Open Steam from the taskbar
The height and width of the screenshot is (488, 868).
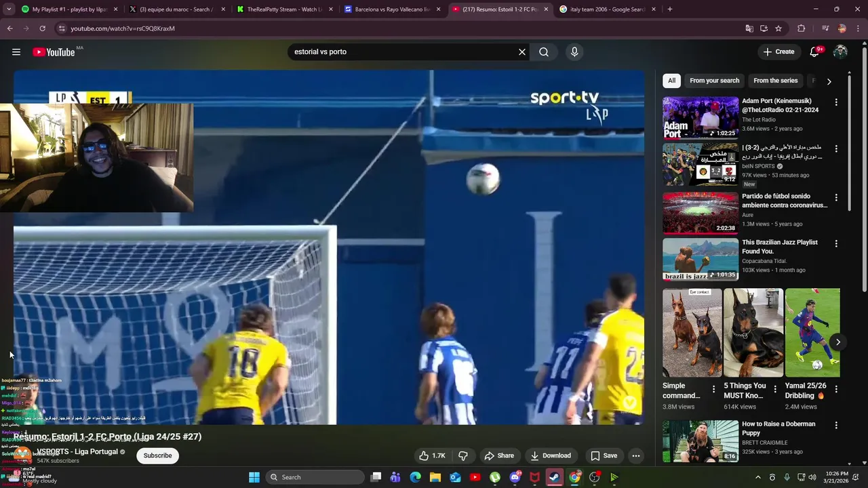[554, 477]
